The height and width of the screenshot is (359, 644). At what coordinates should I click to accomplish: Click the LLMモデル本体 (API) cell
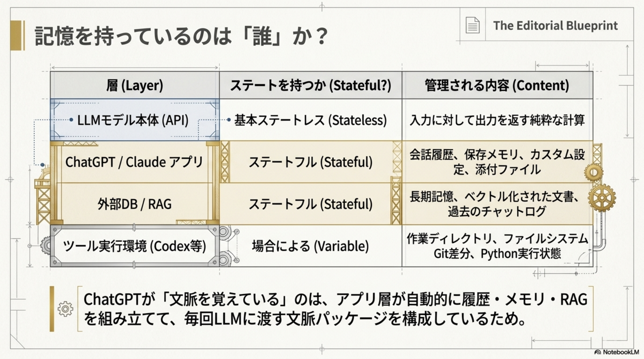tap(135, 120)
